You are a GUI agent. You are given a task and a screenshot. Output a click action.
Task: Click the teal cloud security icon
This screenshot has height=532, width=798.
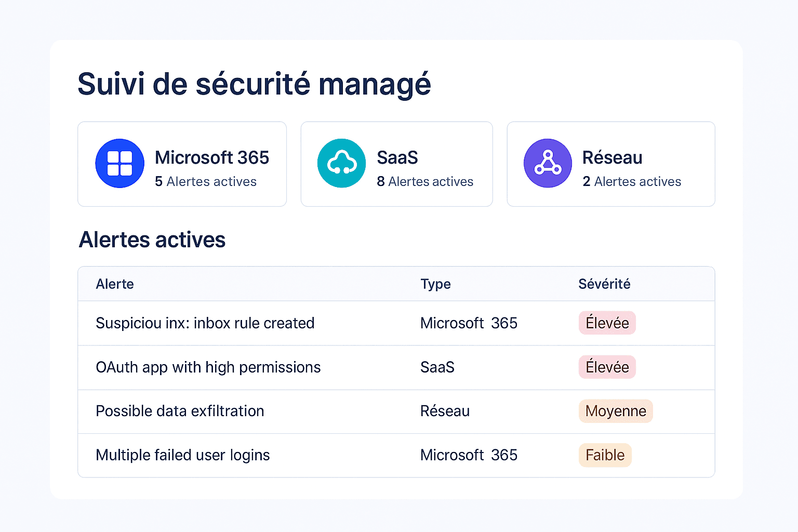(341, 163)
